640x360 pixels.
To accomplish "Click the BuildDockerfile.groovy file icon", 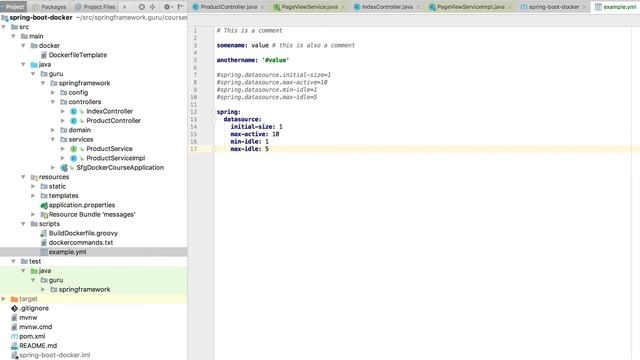I will tap(44, 233).
